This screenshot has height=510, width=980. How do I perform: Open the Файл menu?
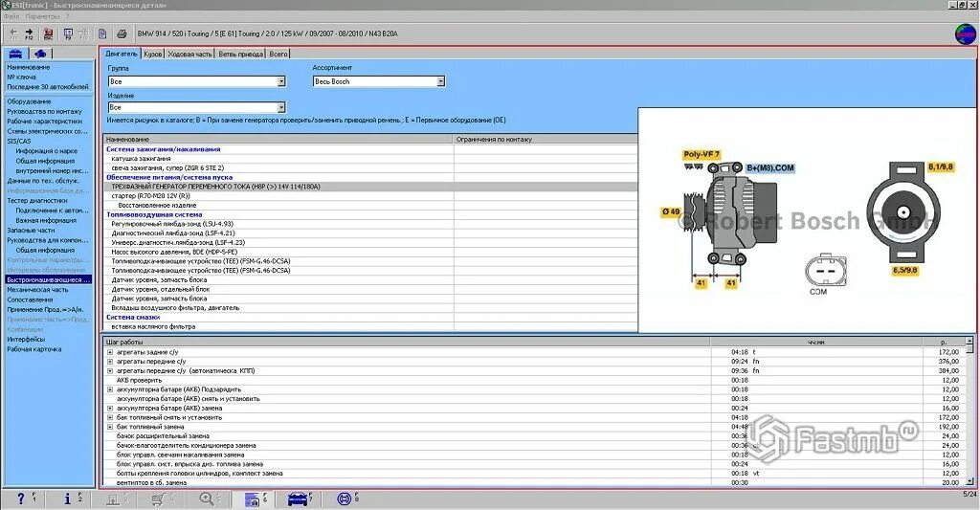pyautogui.click(x=11, y=16)
